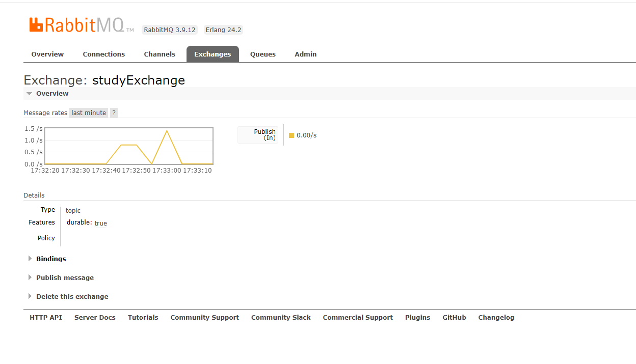Click the 0.00/s publish rate value
Image resolution: width=636 pixels, height=364 pixels.
(306, 135)
